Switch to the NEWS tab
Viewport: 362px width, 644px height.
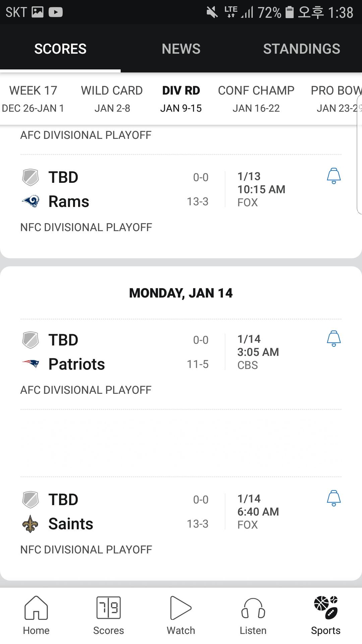(181, 49)
